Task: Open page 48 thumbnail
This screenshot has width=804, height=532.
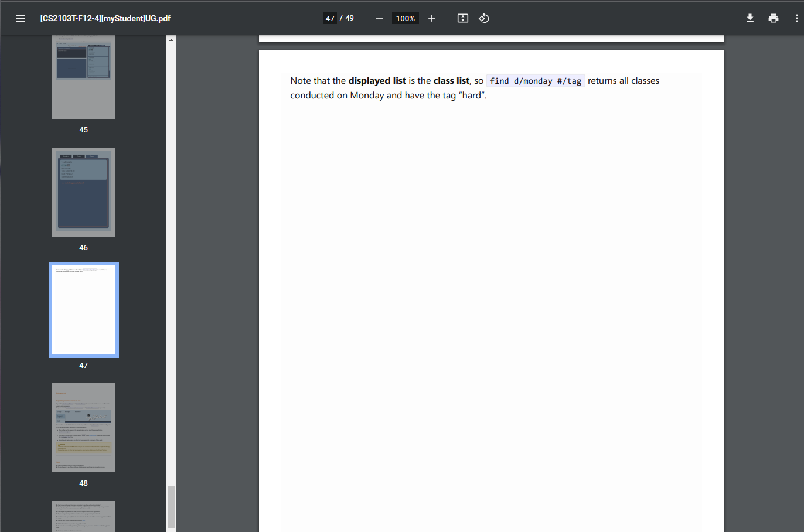Action: click(x=84, y=428)
